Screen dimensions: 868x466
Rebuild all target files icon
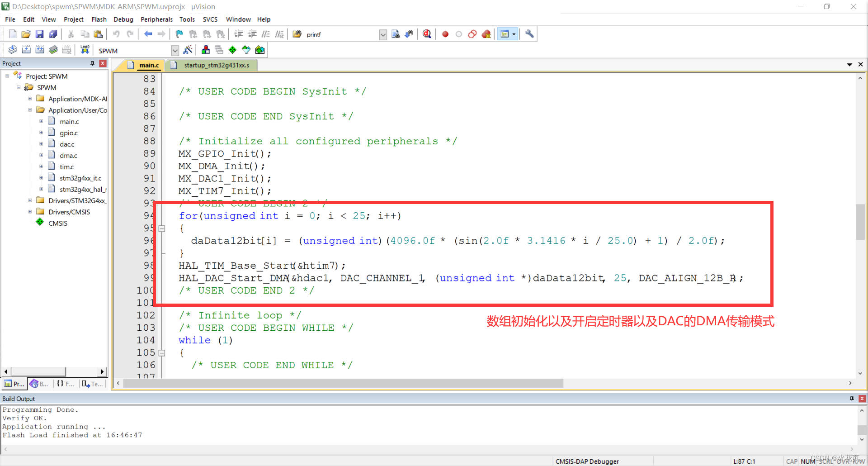coord(40,50)
